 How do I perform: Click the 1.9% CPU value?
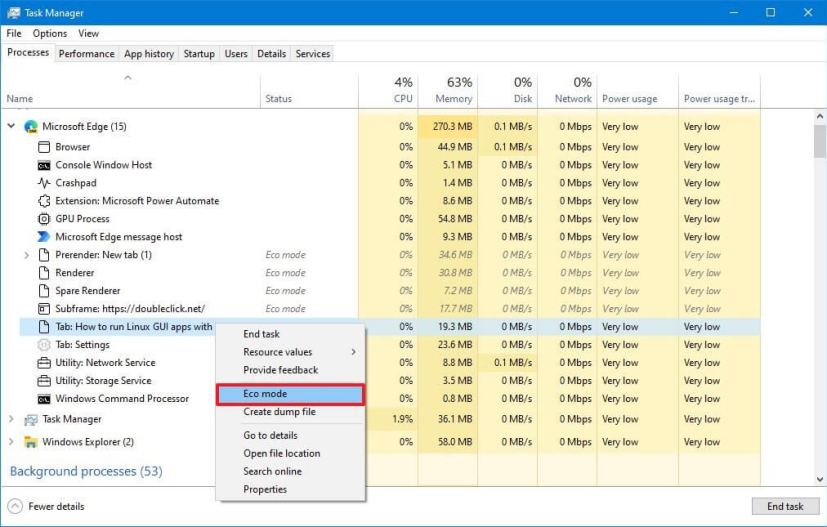coord(402,419)
